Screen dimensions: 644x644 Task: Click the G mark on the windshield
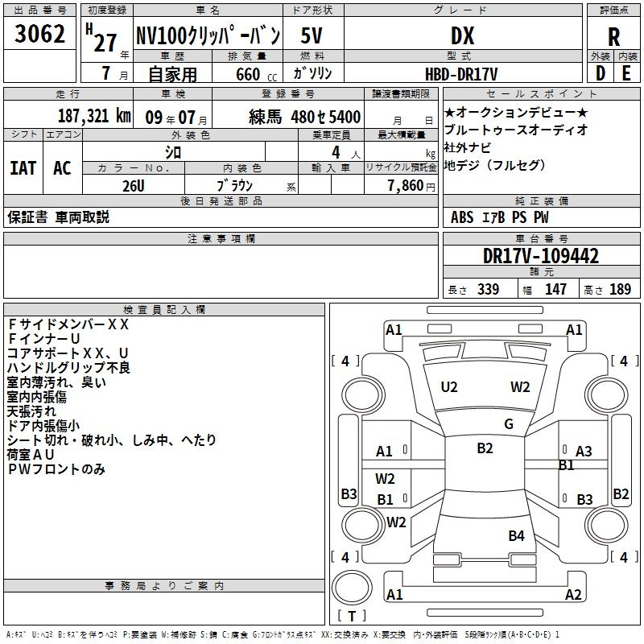[508, 424]
